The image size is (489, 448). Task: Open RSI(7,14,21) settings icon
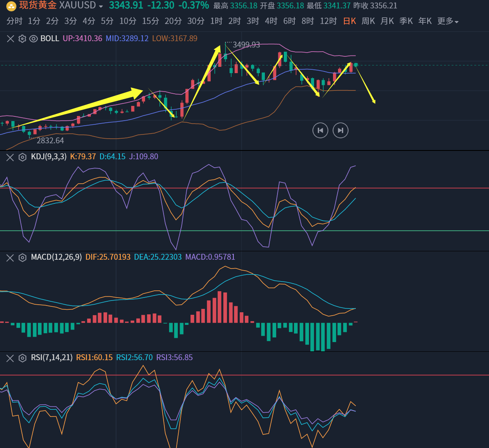pos(22,358)
